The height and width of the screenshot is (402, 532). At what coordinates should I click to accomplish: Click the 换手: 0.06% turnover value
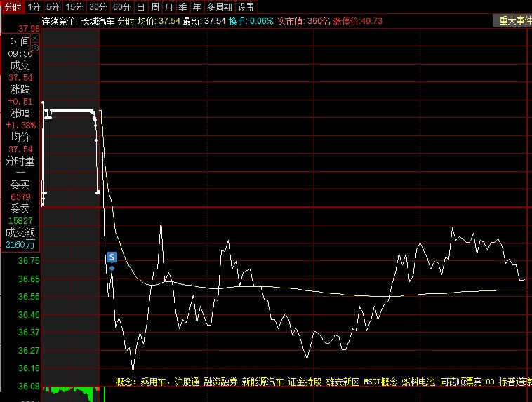tap(251, 21)
